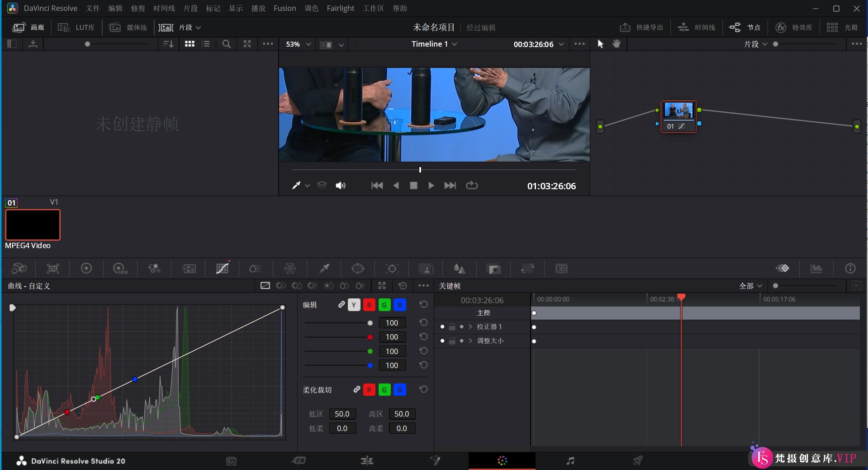This screenshot has height=470, width=868.
Task: Toggle the red Soft Clip channel
Action: coord(369,389)
